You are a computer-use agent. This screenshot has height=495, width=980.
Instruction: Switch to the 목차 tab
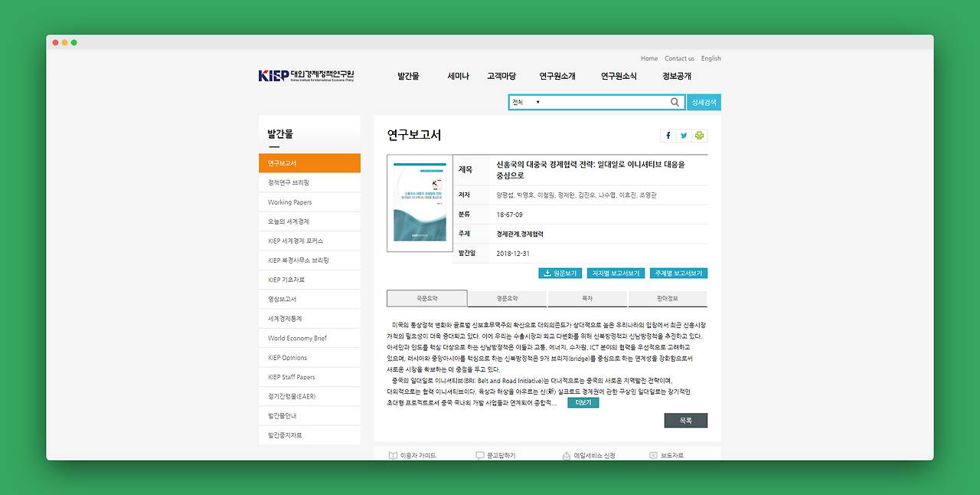tap(587, 298)
